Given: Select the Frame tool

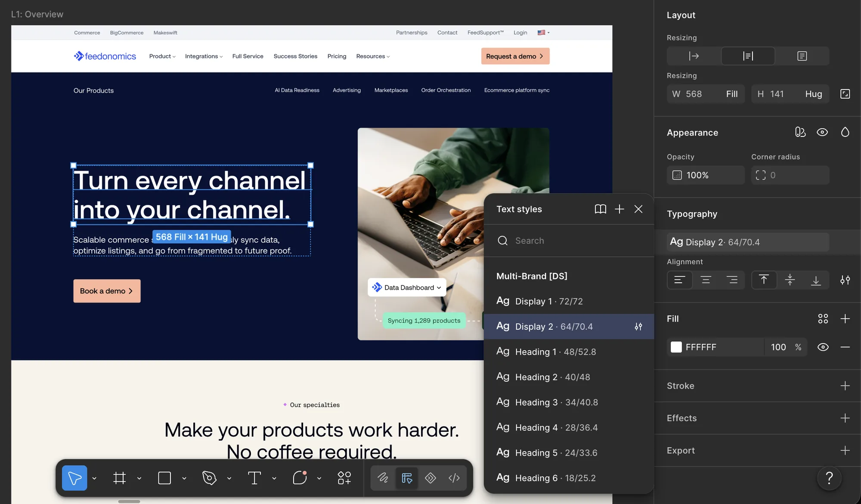Looking at the screenshot, I should (120, 478).
